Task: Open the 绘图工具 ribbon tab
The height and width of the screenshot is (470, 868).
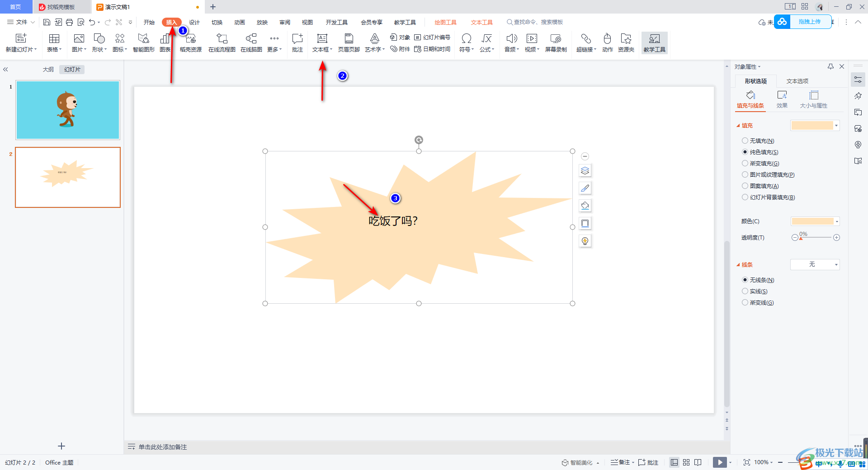Action: point(445,22)
